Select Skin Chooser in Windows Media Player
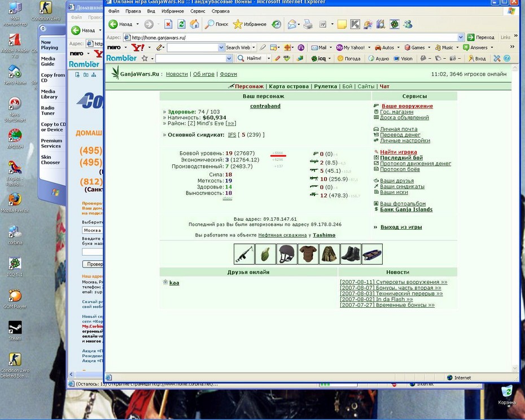 click(x=50, y=160)
